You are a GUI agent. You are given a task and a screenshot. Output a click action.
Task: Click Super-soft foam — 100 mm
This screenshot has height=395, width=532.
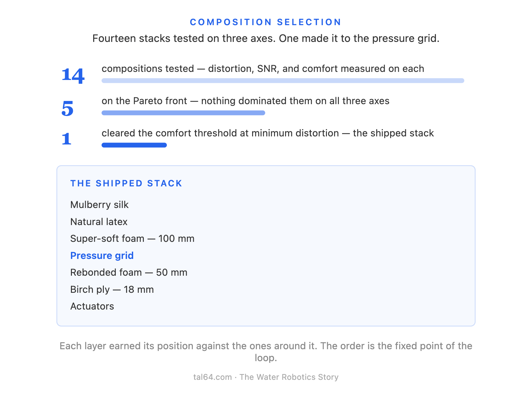(x=132, y=239)
